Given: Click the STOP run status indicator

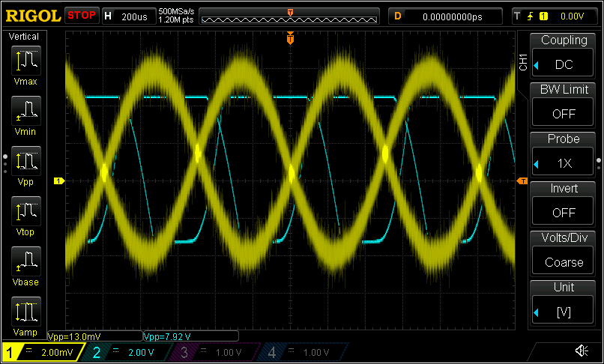Looking at the screenshot, I should pos(82,16).
